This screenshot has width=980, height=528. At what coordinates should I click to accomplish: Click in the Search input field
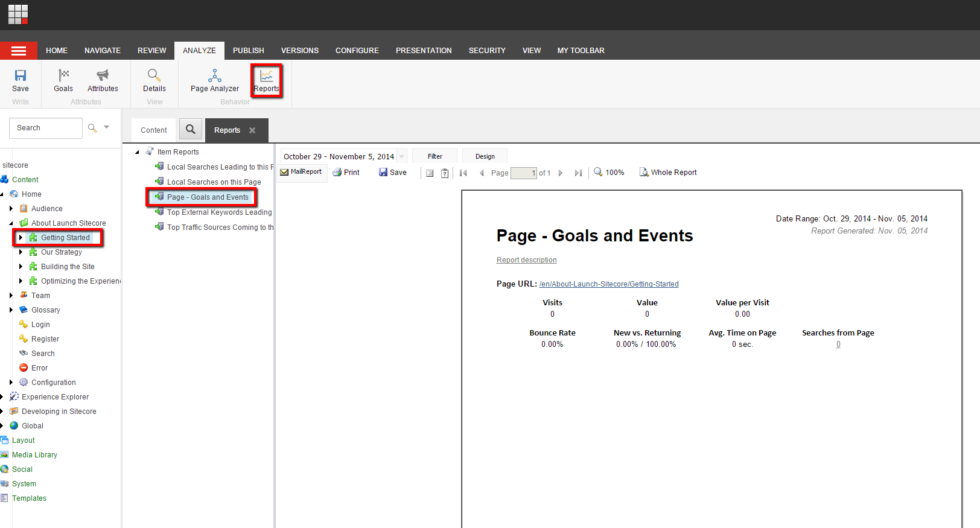(46, 128)
